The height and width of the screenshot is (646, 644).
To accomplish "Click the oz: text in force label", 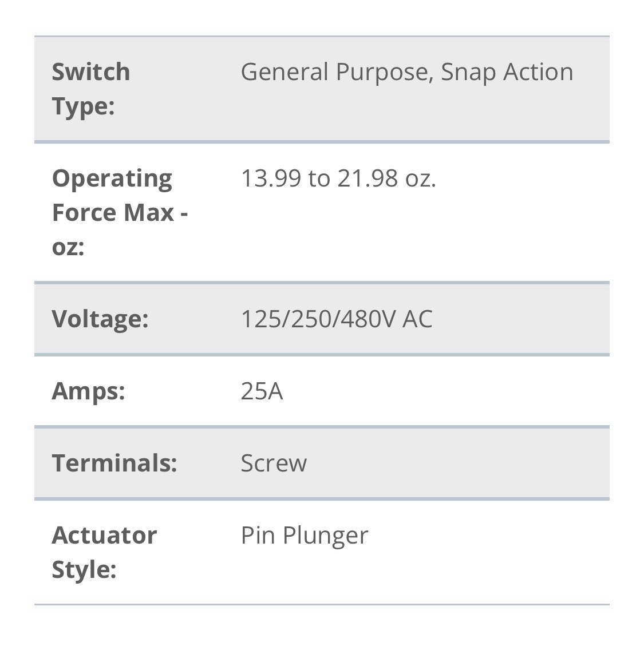I will pyautogui.click(x=68, y=248).
